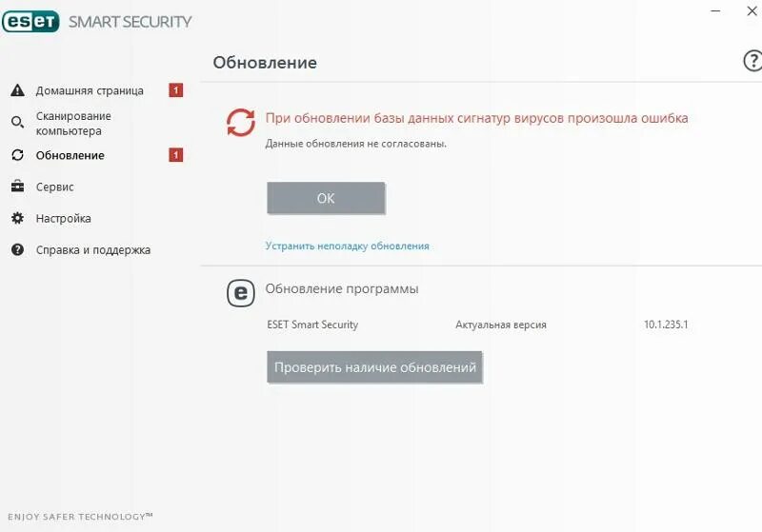Click the ESET logo in header
762x532 pixels.
(31, 21)
